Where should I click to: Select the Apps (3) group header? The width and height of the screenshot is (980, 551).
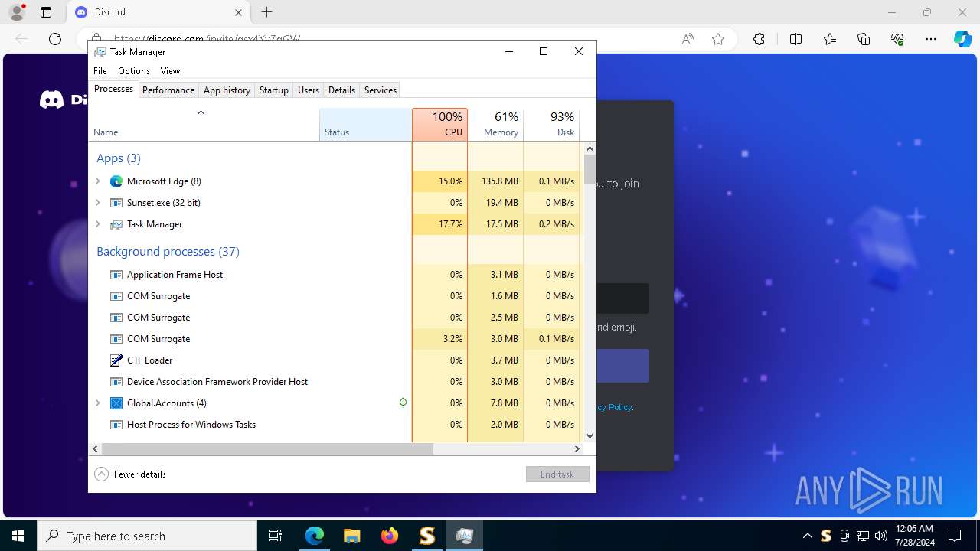(x=119, y=158)
